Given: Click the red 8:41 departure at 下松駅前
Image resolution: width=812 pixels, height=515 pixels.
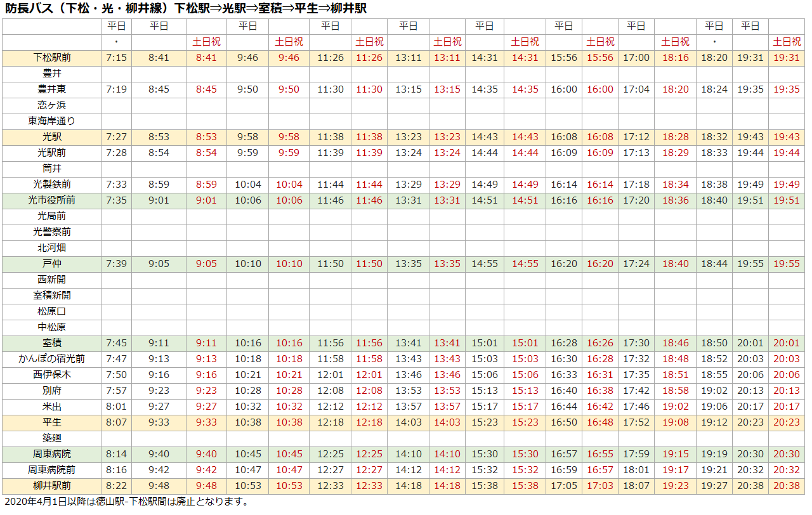Looking at the screenshot, I should (207, 58).
